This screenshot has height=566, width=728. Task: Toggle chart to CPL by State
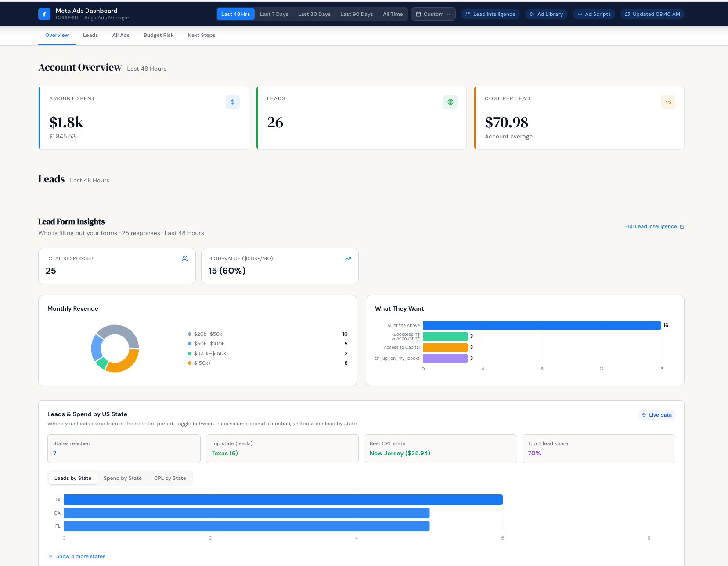pyautogui.click(x=170, y=478)
